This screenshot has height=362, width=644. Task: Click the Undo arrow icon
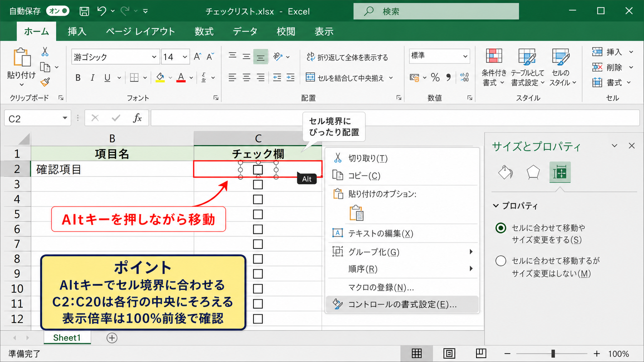coord(102,11)
